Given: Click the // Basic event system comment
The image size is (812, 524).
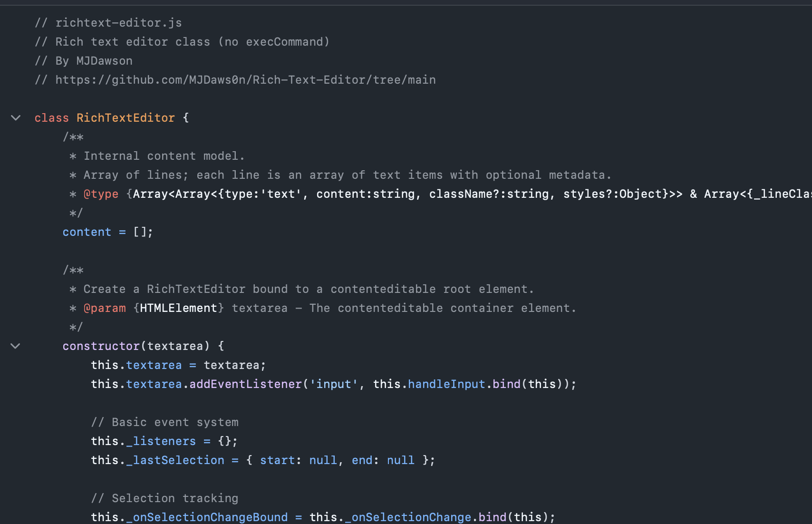Looking at the screenshot, I should click(165, 422).
